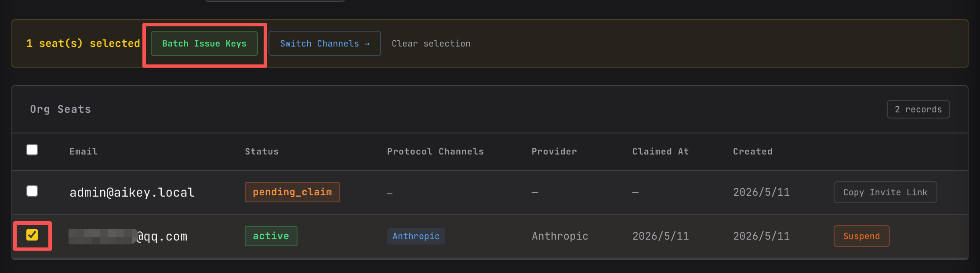980x273 pixels.
Task: Click the Status column header
Action: point(262,151)
